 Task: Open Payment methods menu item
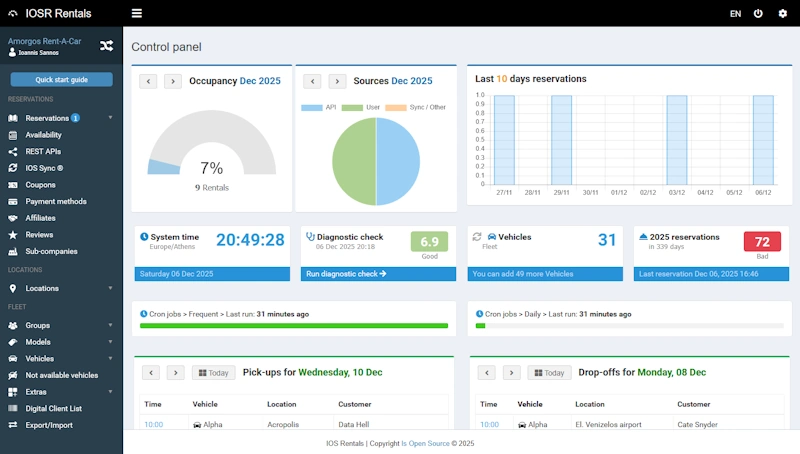[x=56, y=201]
